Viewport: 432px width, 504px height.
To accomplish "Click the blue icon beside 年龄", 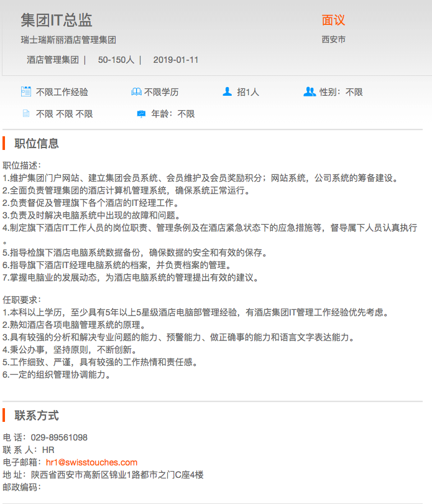I will pyautogui.click(x=141, y=114).
